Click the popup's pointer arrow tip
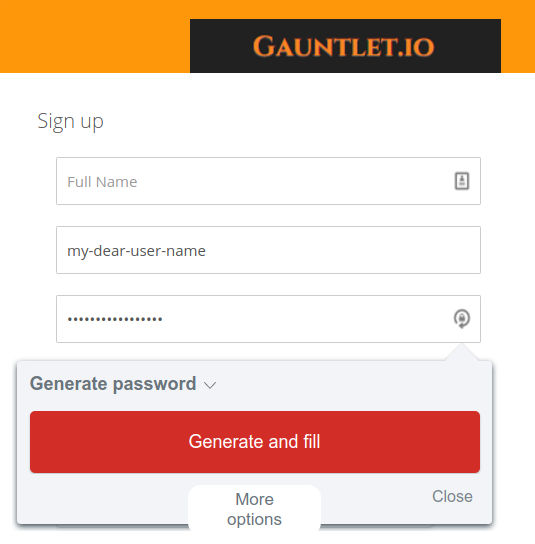This screenshot has height=544, width=535. 462,346
